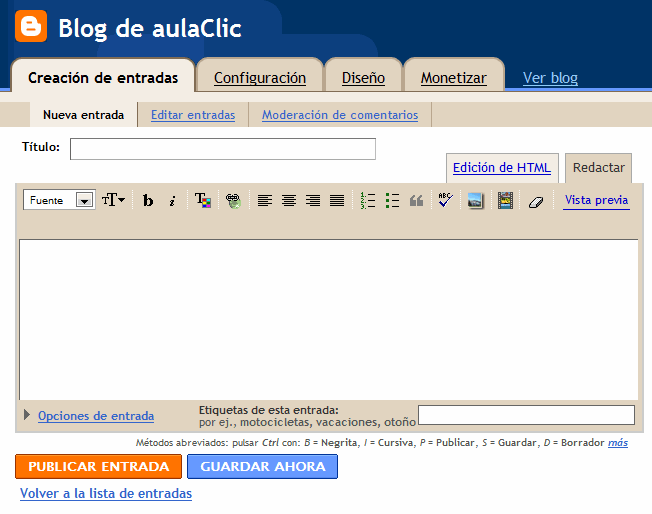Viewport: 652px width, 514px height.
Task: Expand Opciones de entrada
Action: [95, 416]
